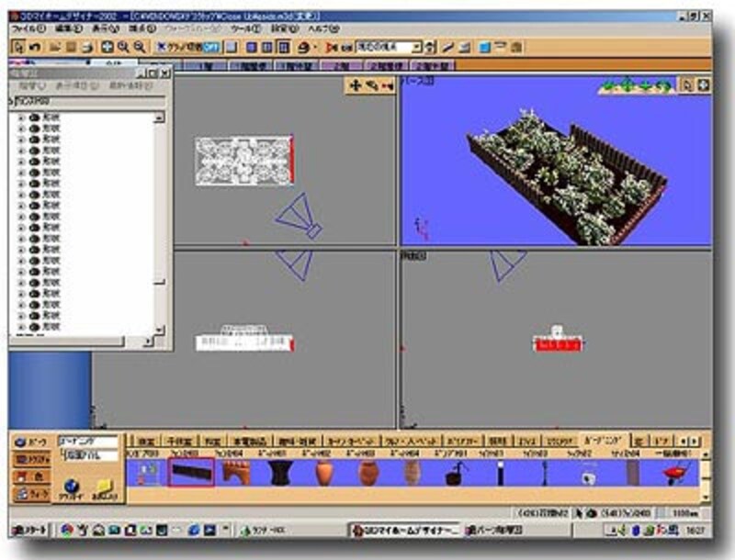Select the red object in the bottom-right side view

pyautogui.click(x=558, y=344)
